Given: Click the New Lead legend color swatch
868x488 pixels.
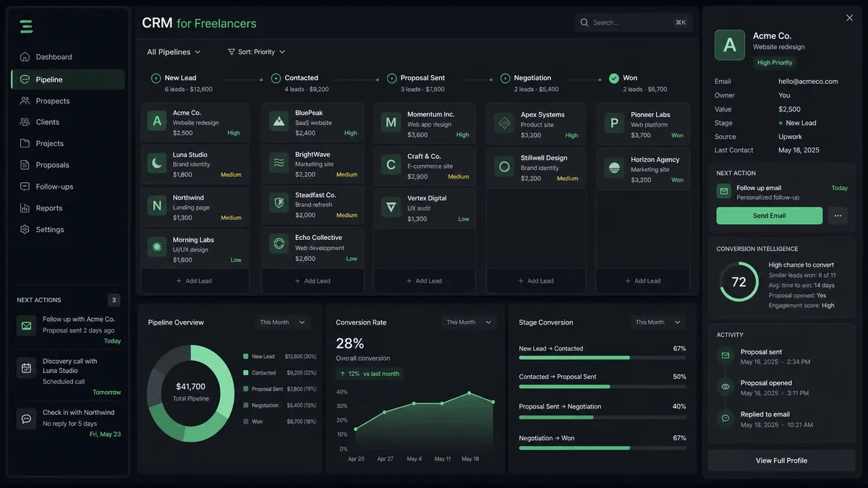Looking at the screenshot, I should [x=246, y=356].
